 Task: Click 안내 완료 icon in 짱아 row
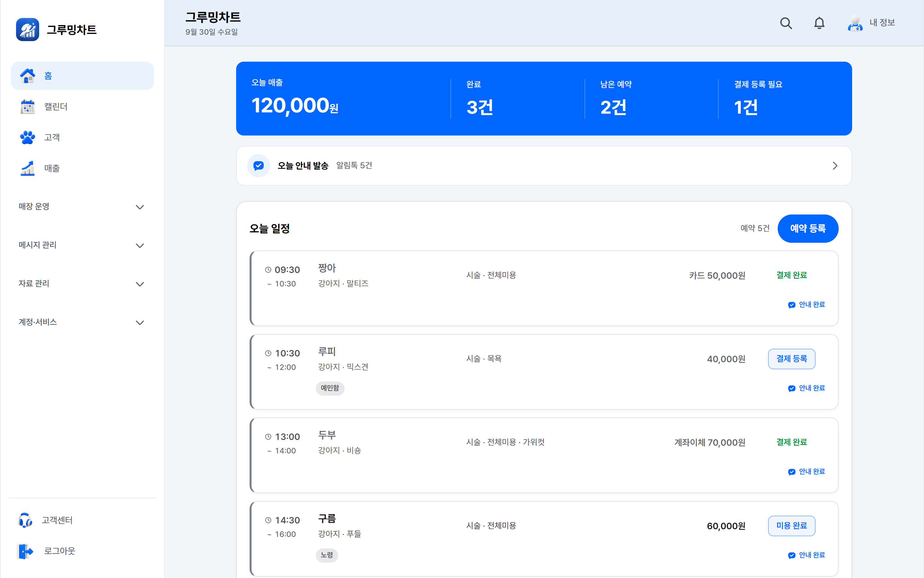tap(791, 305)
